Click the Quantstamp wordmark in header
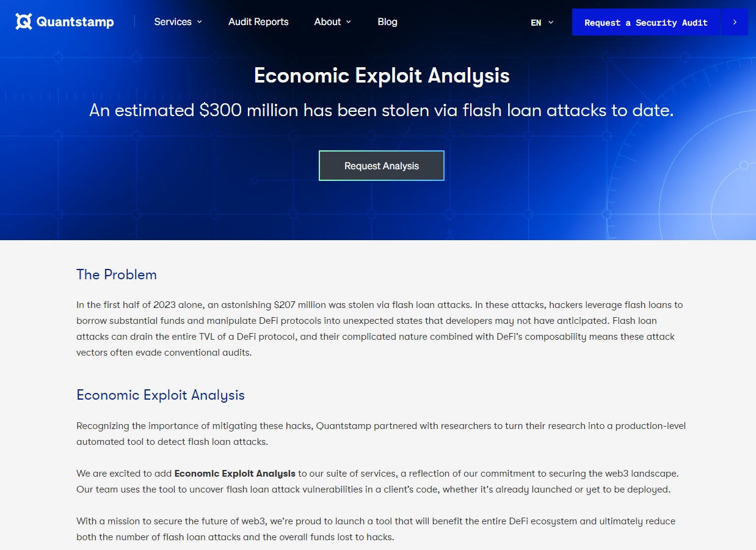The width and height of the screenshot is (756, 550). 75,22
